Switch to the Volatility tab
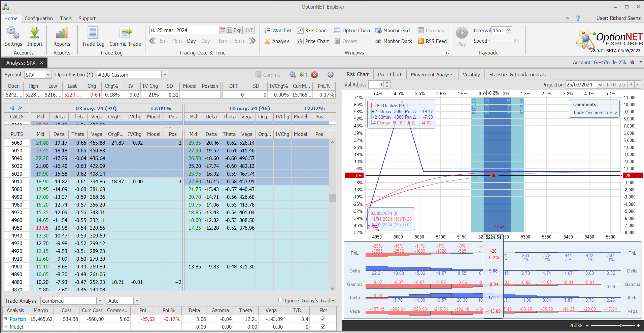The image size is (644, 333). (x=471, y=75)
